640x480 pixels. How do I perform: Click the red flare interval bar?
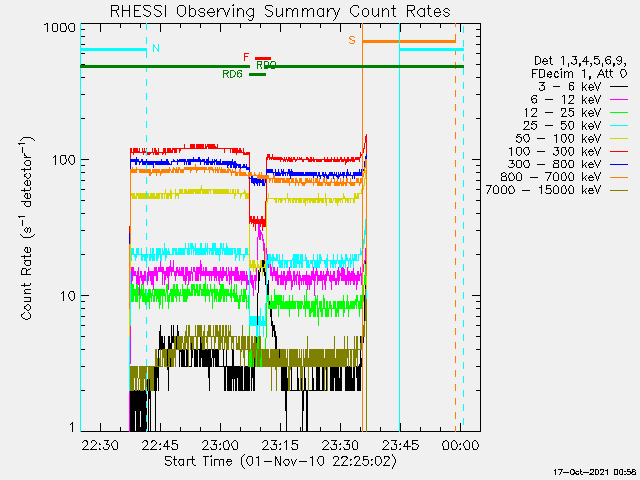point(263,58)
